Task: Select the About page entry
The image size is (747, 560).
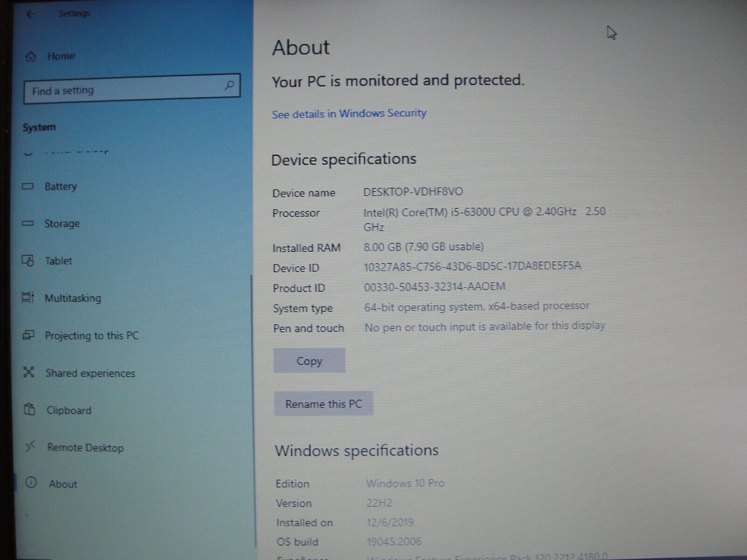Action: 63,484
